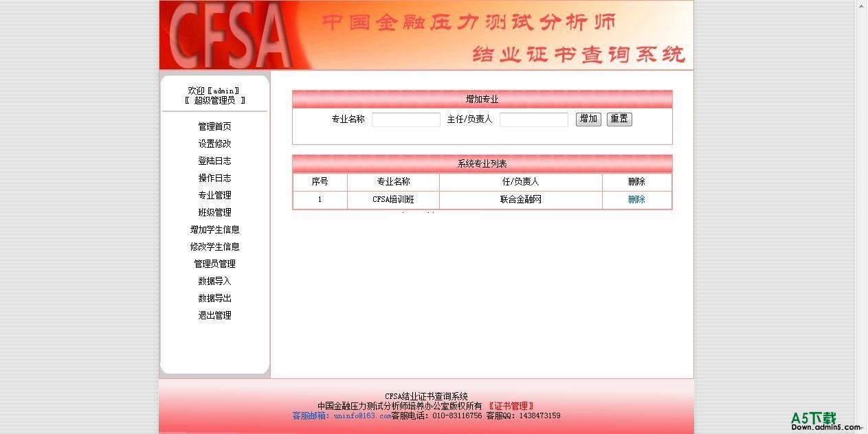868x434 pixels.
Task: Click the 任/负责人 column header
Action: [521, 182]
